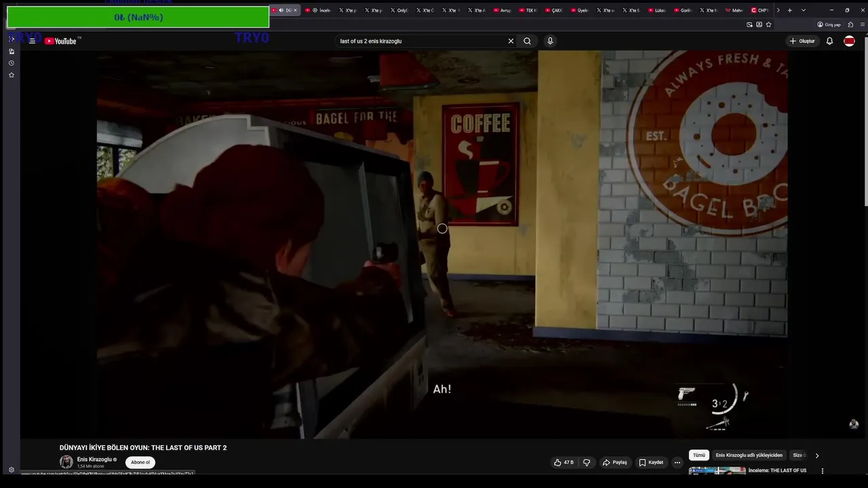The width and height of the screenshot is (868, 488).
Task: Expand the list all tabs dropdown
Action: tap(804, 10)
